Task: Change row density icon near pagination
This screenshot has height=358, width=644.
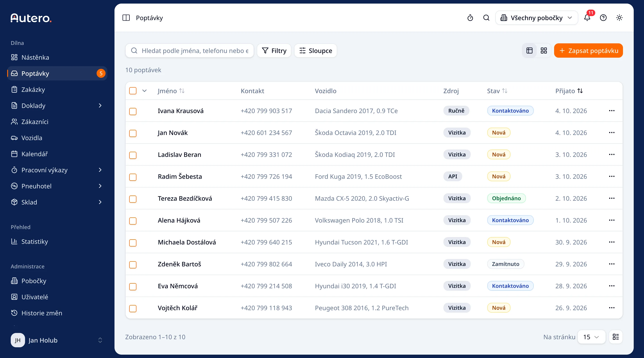Action: (616, 337)
